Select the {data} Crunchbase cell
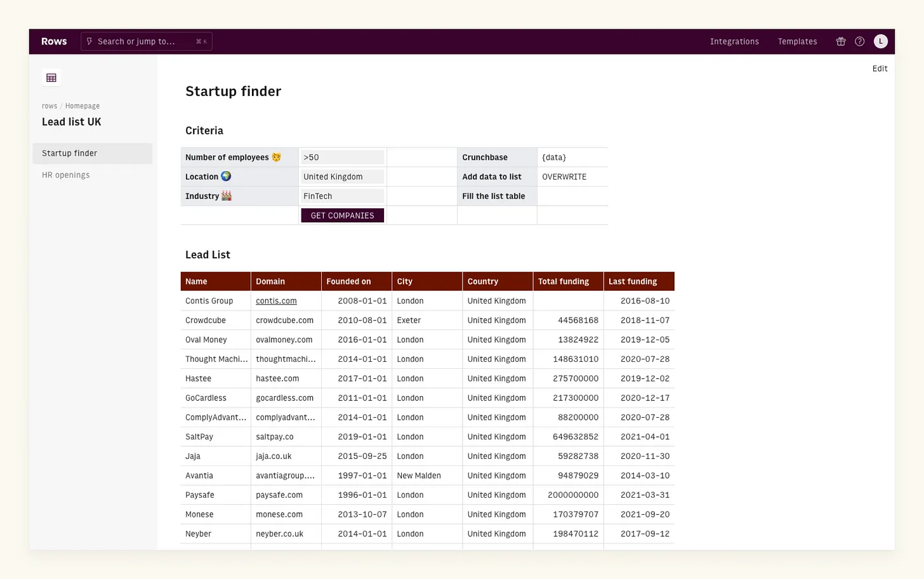This screenshot has height=579, width=924. click(x=572, y=157)
